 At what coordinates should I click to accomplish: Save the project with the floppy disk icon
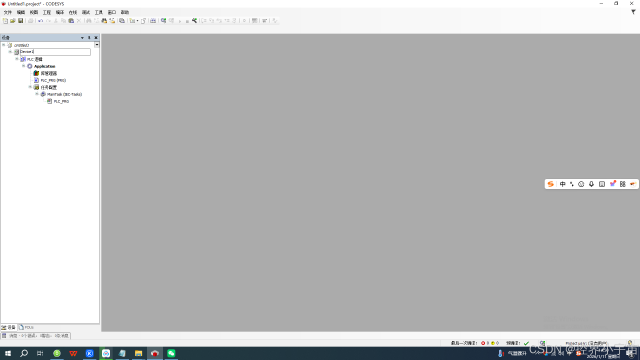point(20,21)
